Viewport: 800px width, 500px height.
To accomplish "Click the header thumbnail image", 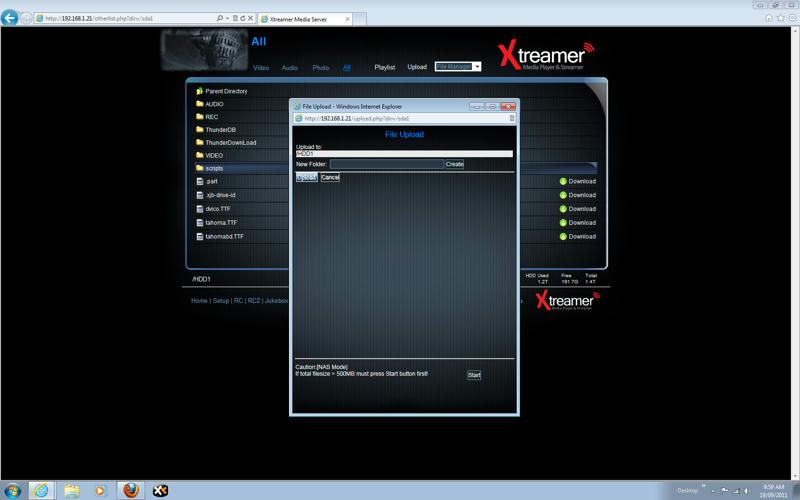I will pos(204,49).
